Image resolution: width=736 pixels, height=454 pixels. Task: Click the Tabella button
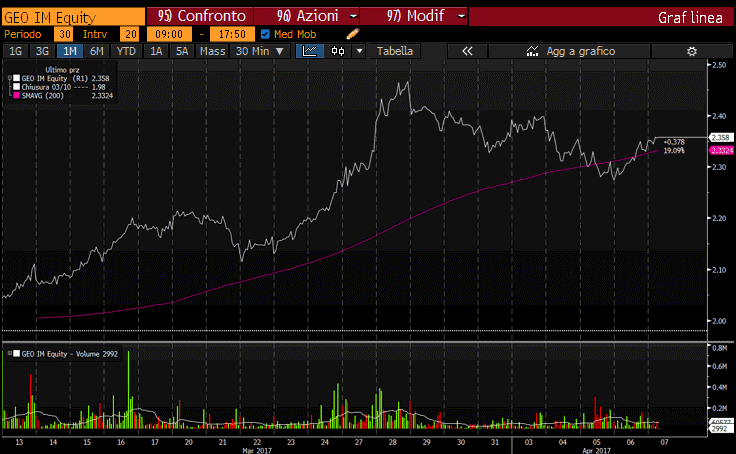394,51
